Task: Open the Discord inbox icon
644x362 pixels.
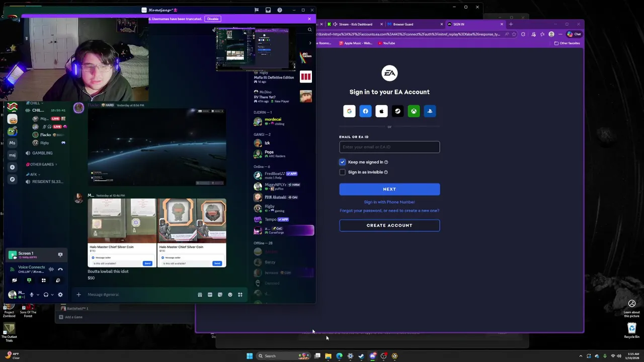Action: 268,10
